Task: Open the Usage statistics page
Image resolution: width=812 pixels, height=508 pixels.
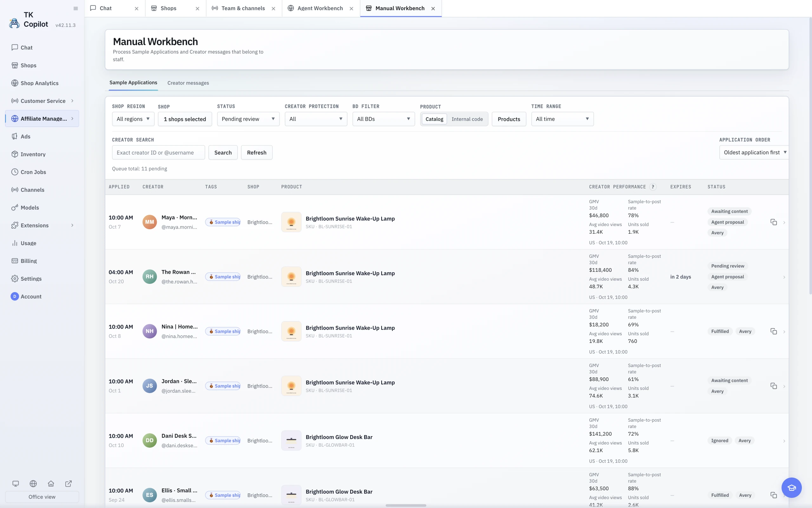Action: [x=42, y=243]
